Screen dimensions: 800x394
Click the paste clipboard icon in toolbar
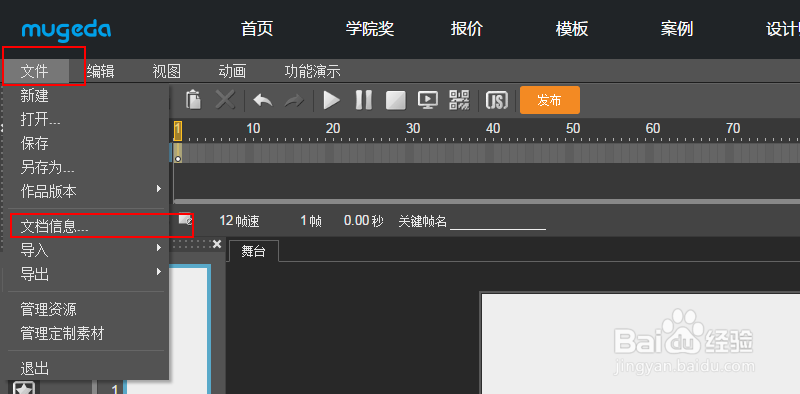coord(193,100)
